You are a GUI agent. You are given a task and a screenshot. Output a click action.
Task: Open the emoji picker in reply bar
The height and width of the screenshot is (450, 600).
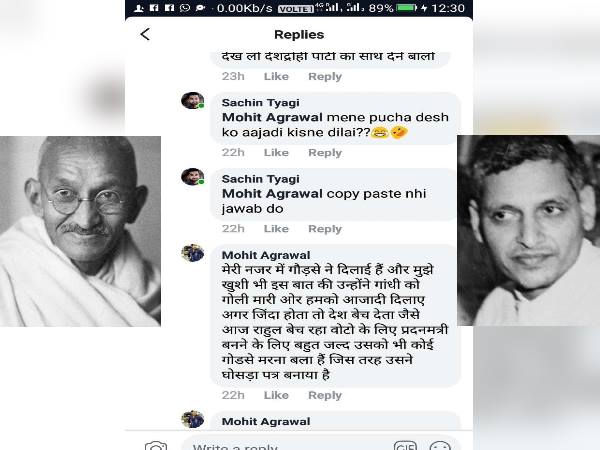[439, 445]
